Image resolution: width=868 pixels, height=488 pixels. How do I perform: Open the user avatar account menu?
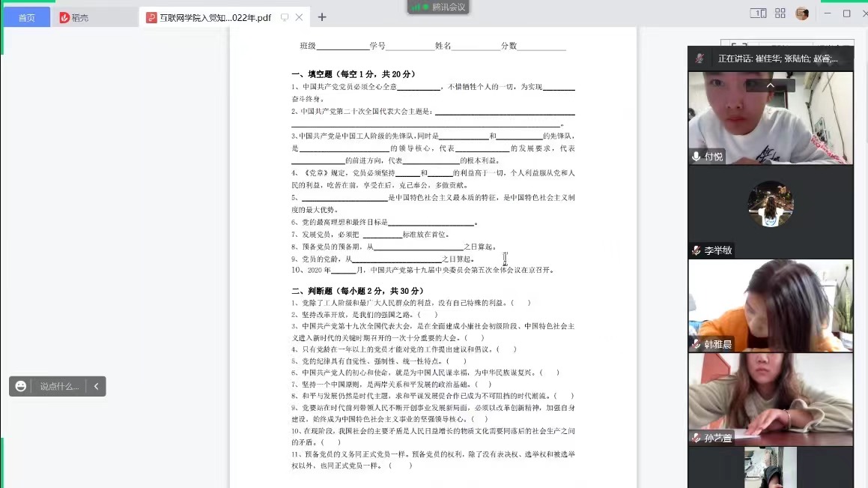click(x=802, y=13)
